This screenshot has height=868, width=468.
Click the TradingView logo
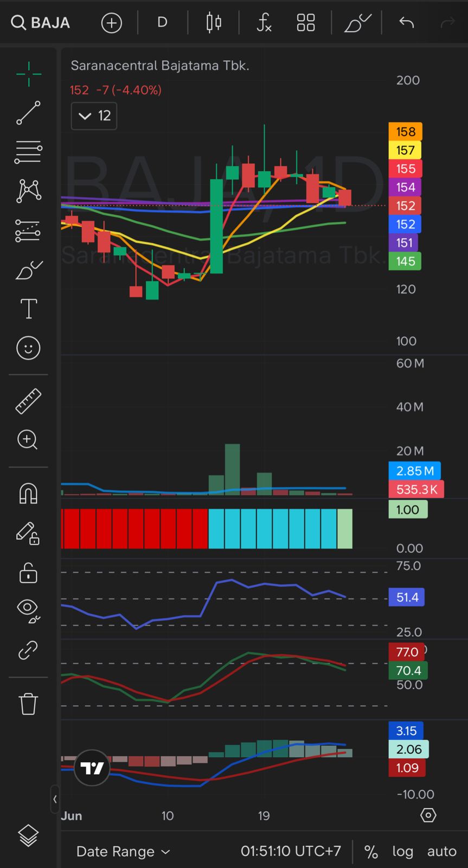tap(92, 768)
